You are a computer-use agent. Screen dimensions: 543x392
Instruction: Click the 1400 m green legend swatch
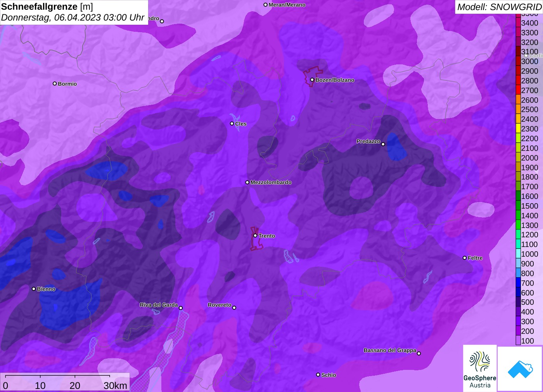click(x=518, y=216)
